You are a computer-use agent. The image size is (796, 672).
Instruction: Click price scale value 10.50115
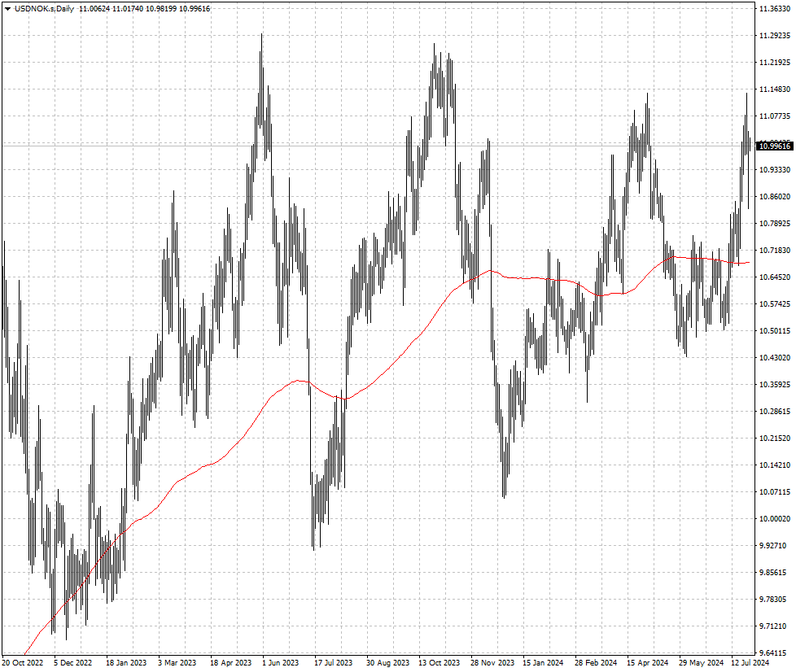click(x=775, y=331)
